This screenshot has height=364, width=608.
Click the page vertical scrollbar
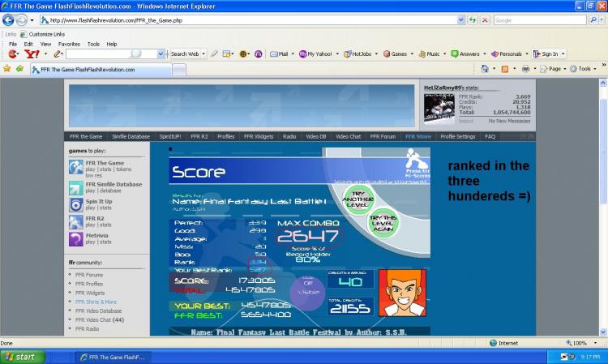pyautogui.click(x=603, y=207)
